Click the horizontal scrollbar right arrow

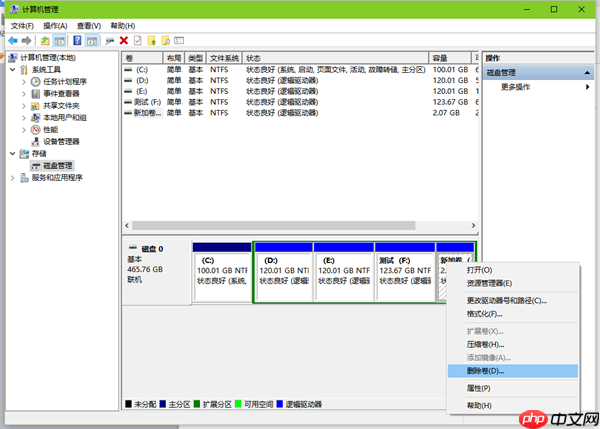coord(473,225)
